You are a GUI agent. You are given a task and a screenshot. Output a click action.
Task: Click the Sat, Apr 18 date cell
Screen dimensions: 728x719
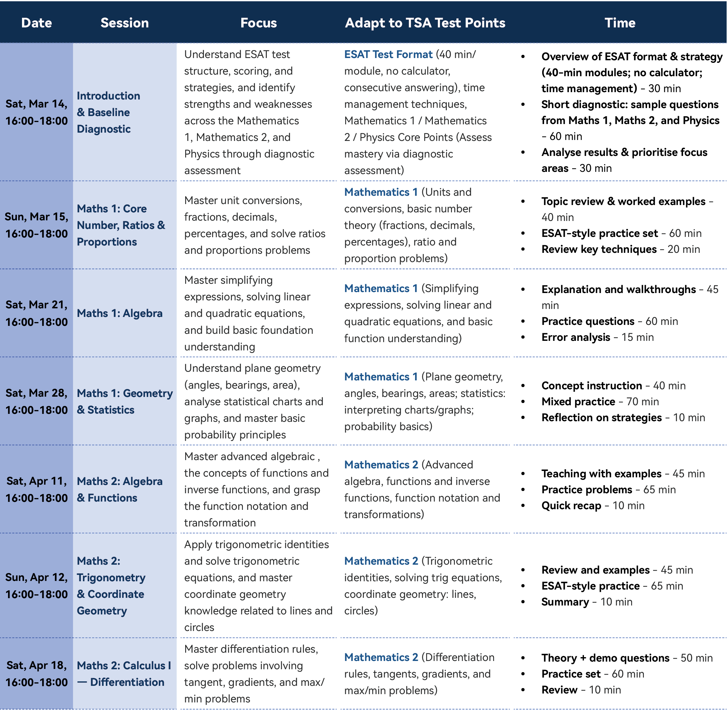click(x=37, y=674)
